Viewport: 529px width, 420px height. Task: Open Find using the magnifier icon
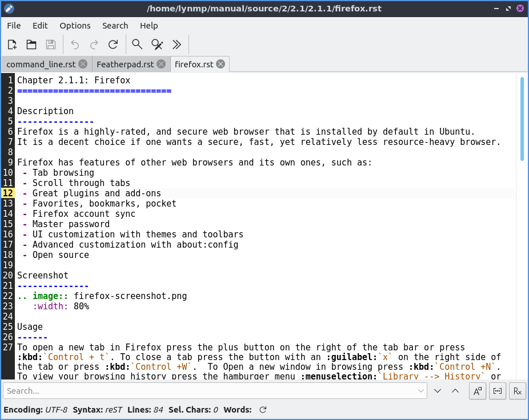pyautogui.click(x=137, y=45)
